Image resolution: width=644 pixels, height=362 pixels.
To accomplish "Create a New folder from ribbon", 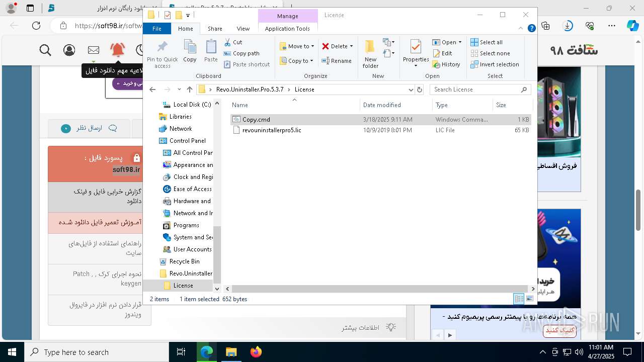I will click(x=370, y=54).
